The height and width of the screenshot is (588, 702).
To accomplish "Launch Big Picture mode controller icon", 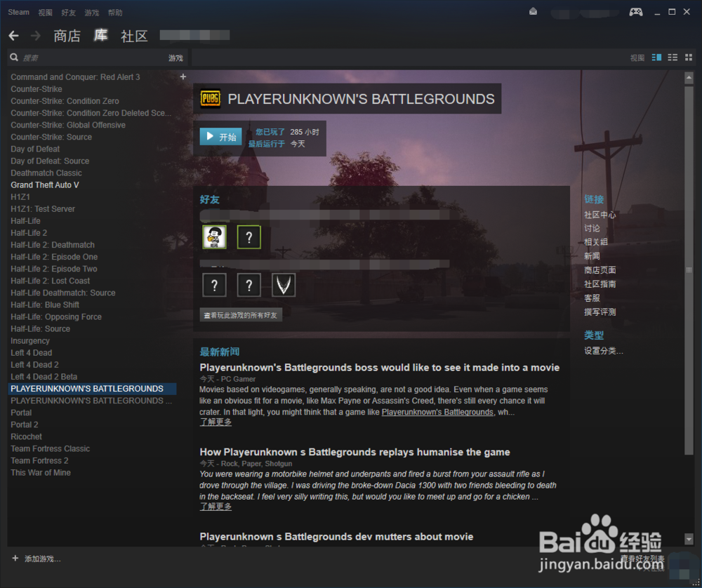I will [636, 12].
